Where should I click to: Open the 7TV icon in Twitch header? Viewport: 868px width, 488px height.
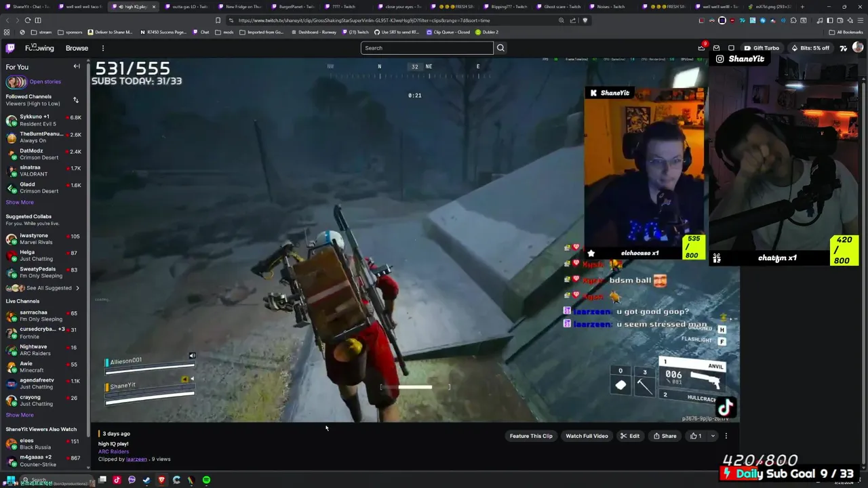pyautogui.click(x=844, y=48)
